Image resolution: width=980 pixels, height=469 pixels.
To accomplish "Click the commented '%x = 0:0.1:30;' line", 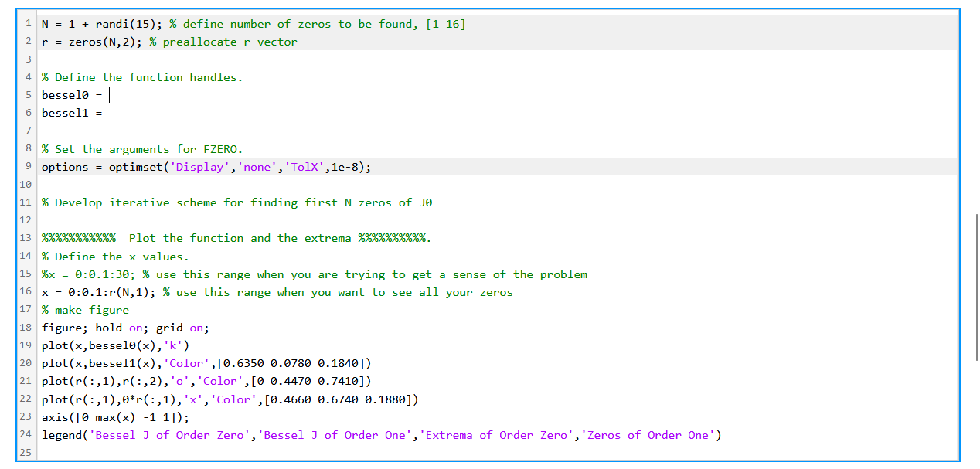I will pyautogui.click(x=315, y=274).
